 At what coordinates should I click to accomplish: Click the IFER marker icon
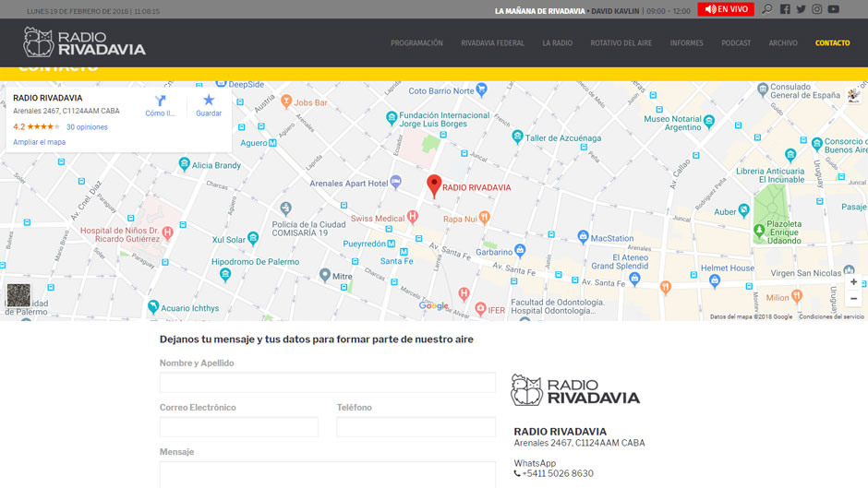coord(480,309)
